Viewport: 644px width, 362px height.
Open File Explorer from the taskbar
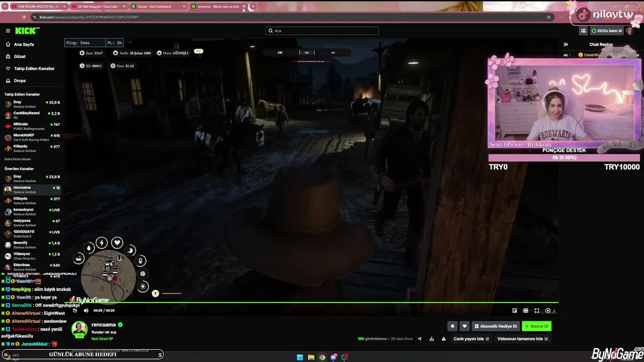311,357
